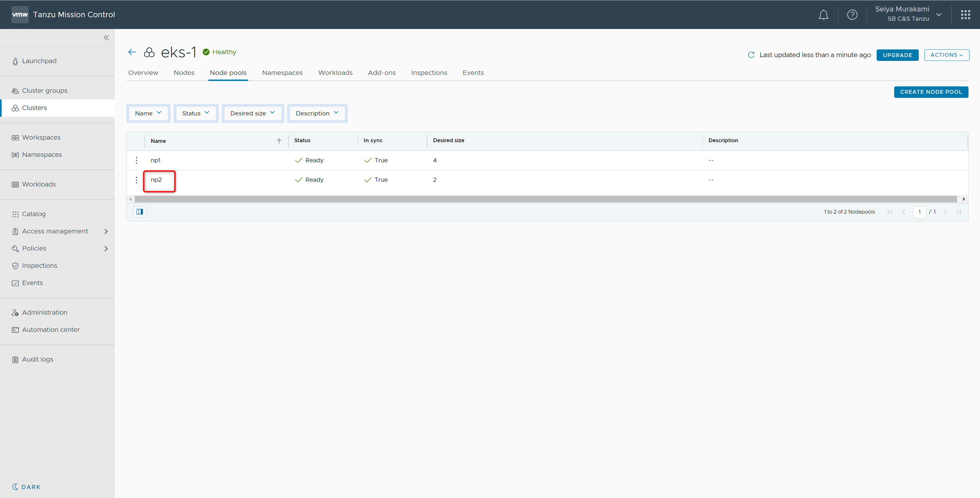Open the VMware apps grid icon
Image resolution: width=980 pixels, height=498 pixels.
(965, 15)
